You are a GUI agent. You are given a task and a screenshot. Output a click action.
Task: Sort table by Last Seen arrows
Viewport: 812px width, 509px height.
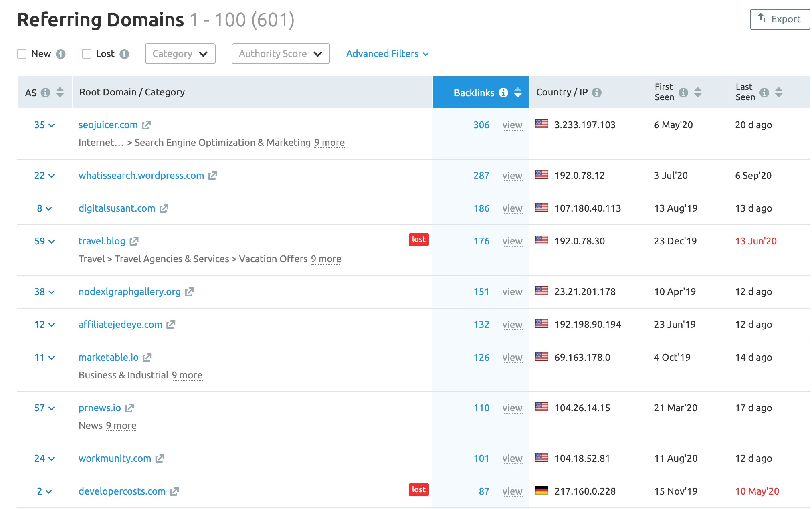779,93
